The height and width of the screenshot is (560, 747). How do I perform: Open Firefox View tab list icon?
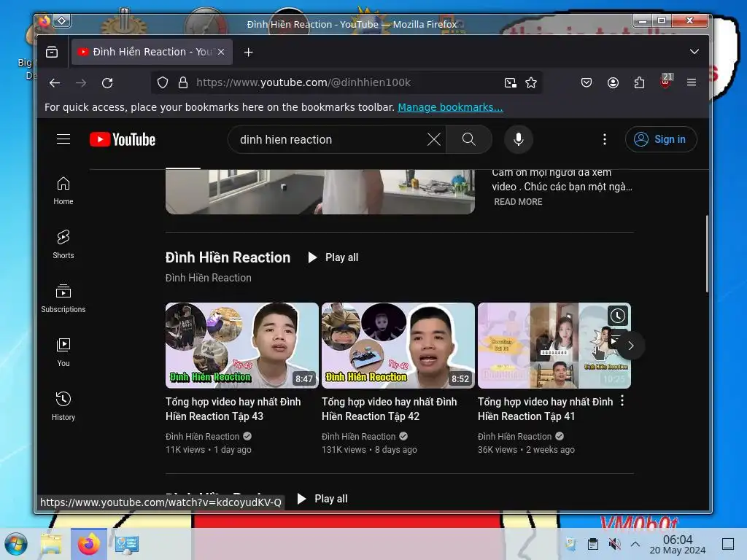[52, 52]
